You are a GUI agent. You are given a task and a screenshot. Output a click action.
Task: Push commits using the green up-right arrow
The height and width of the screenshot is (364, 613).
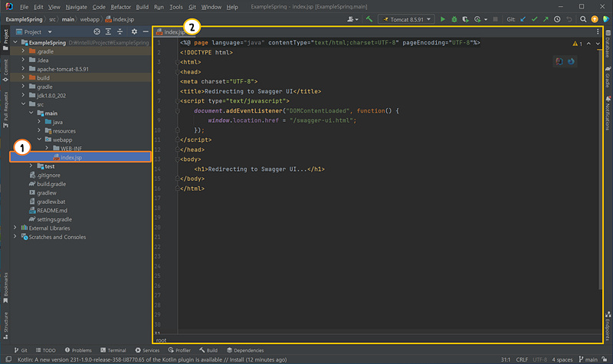point(546,19)
